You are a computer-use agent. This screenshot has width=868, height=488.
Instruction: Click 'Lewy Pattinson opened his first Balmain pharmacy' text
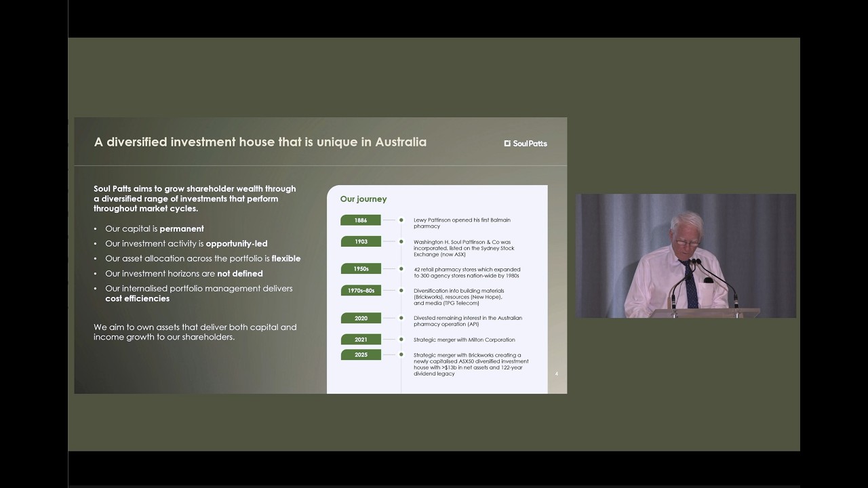462,223
